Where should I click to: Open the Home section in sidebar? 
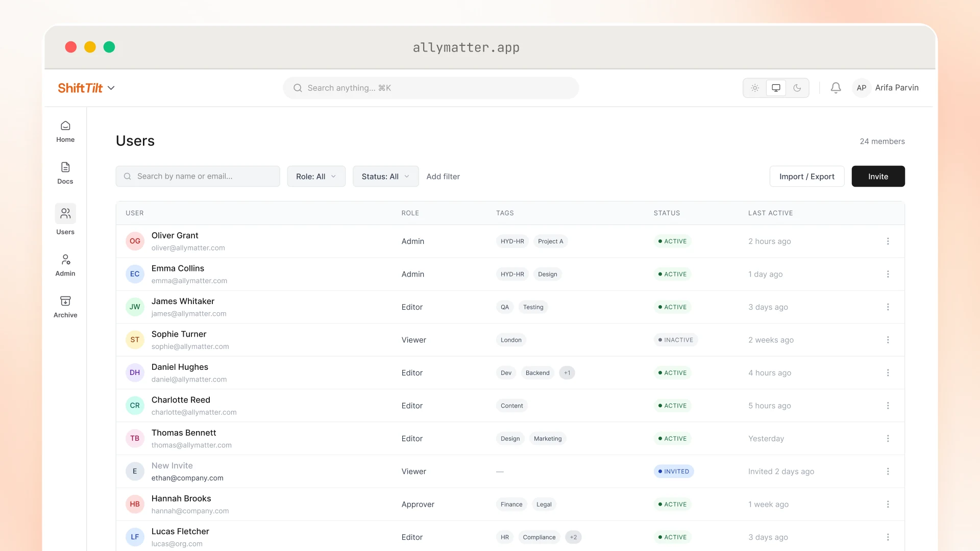coord(65,132)
